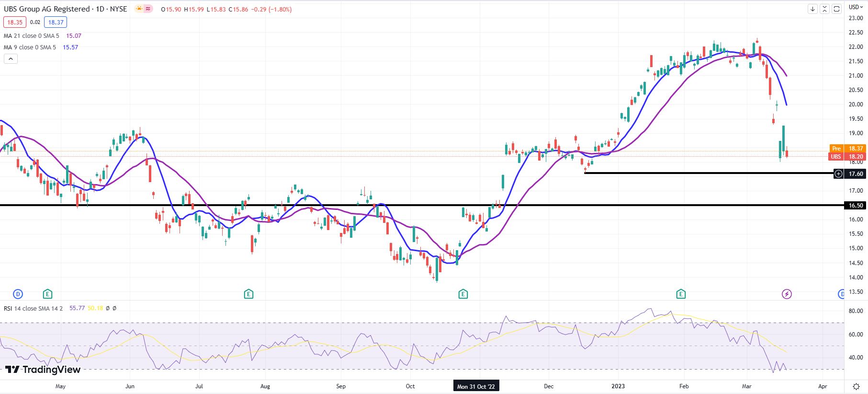Click the low value L15.83
Screen dimensions: 868x394
click(216, 10)
